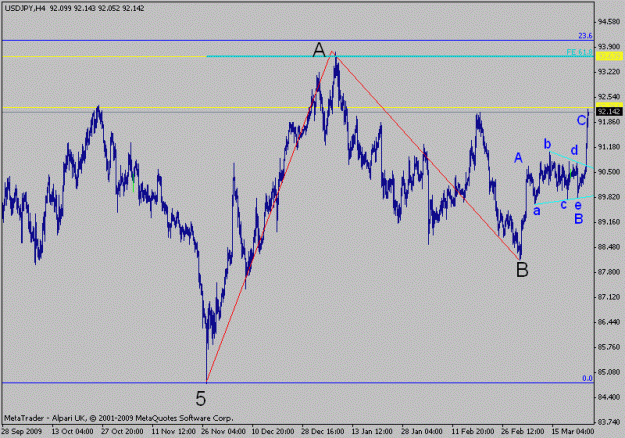The height and width of the screenshot is (438, 625).
Task: Select the blue uppercase 'B' label under 'e'
Action: coord(579,219)
